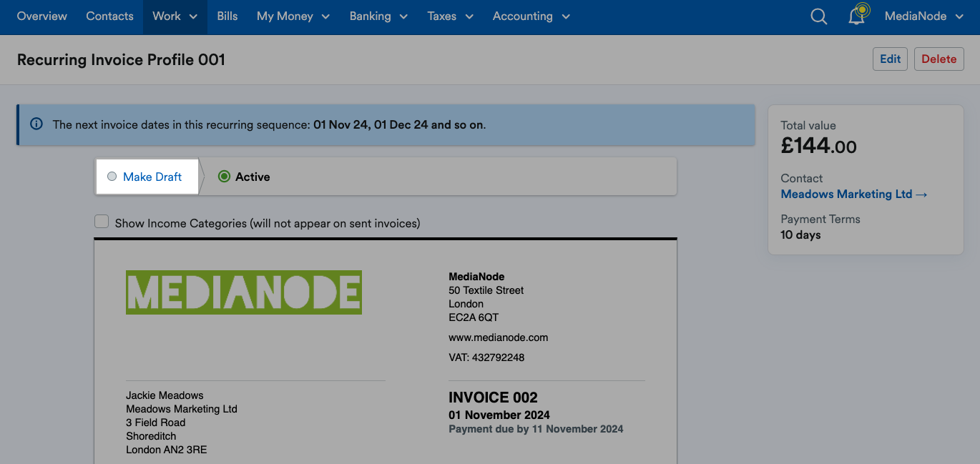Open the My Money dropdown
This screenshot has height=464, width=980.
tap(293, 16)
